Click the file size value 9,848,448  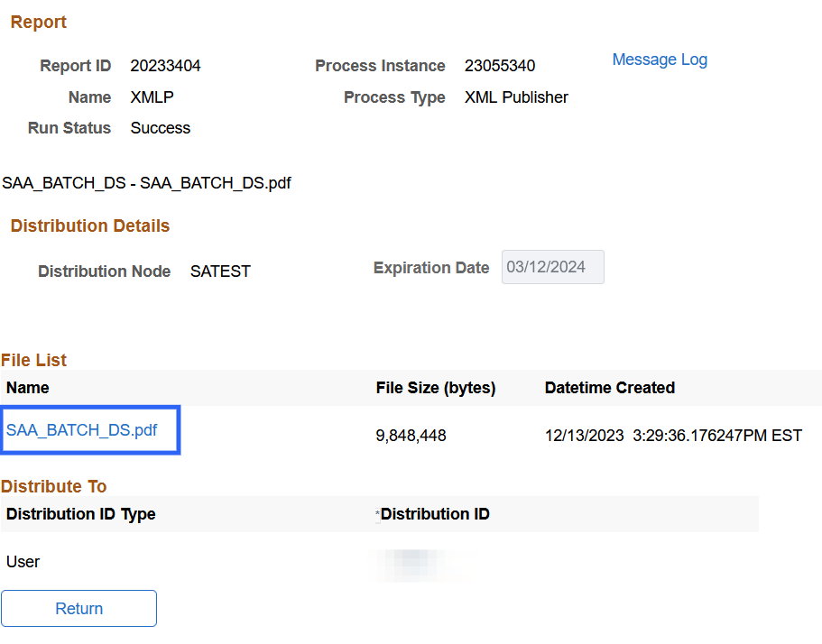coord(411,436)
